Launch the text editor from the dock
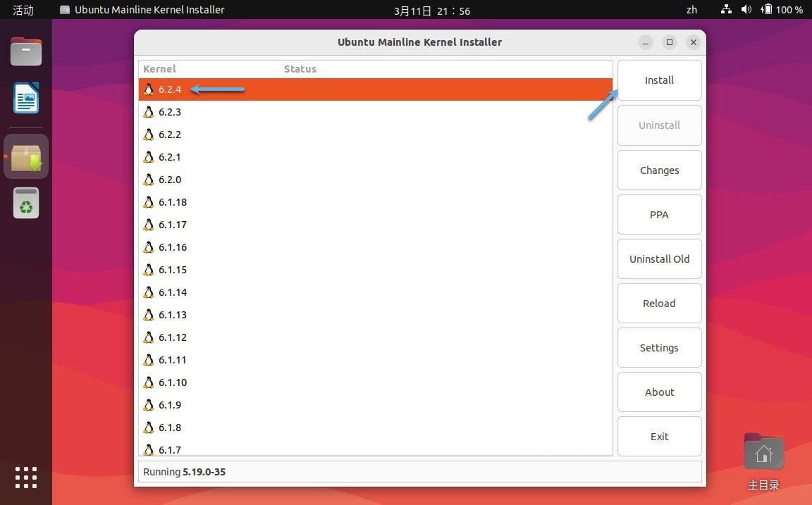 click(25, 99)
